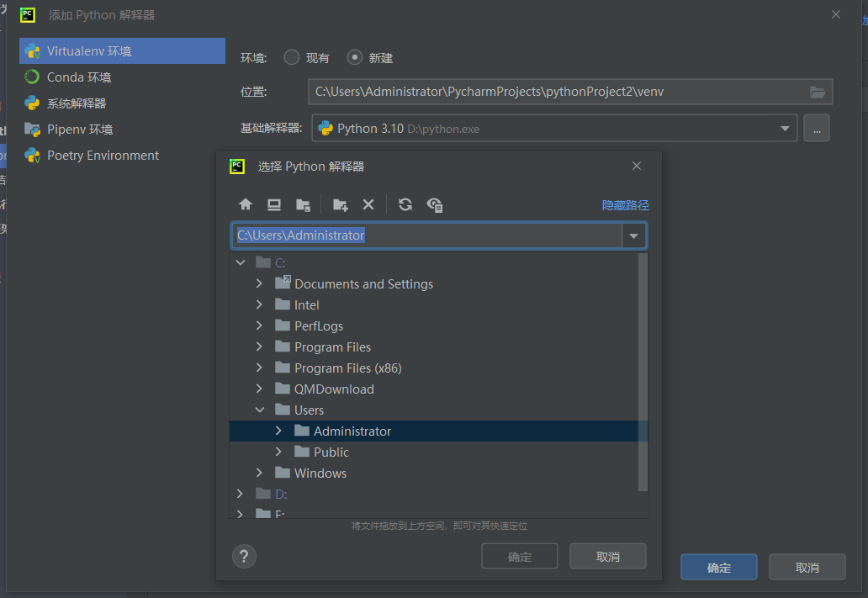
Task: Refresh the file tree
Action: point(405,204)
